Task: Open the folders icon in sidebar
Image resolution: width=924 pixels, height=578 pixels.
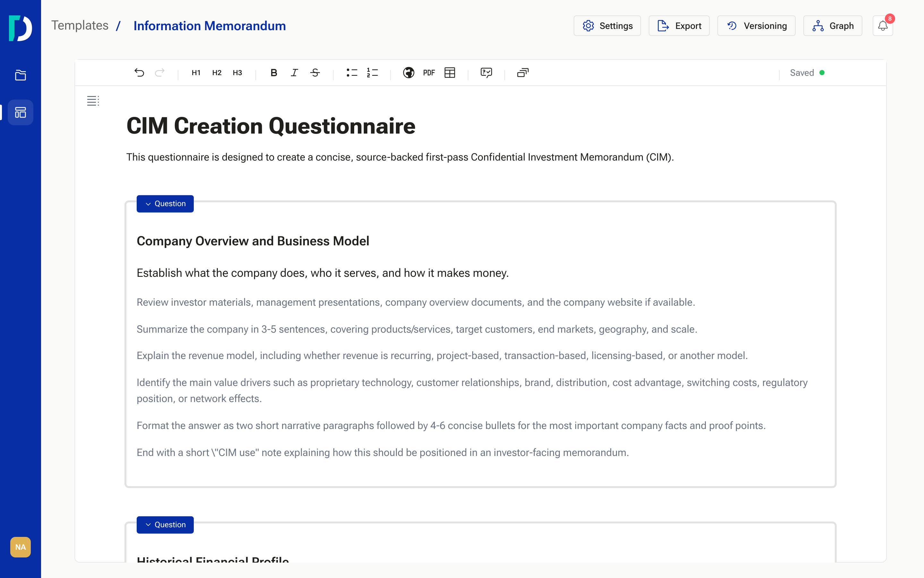Action: pyautogui.click(x=21, y=75)
